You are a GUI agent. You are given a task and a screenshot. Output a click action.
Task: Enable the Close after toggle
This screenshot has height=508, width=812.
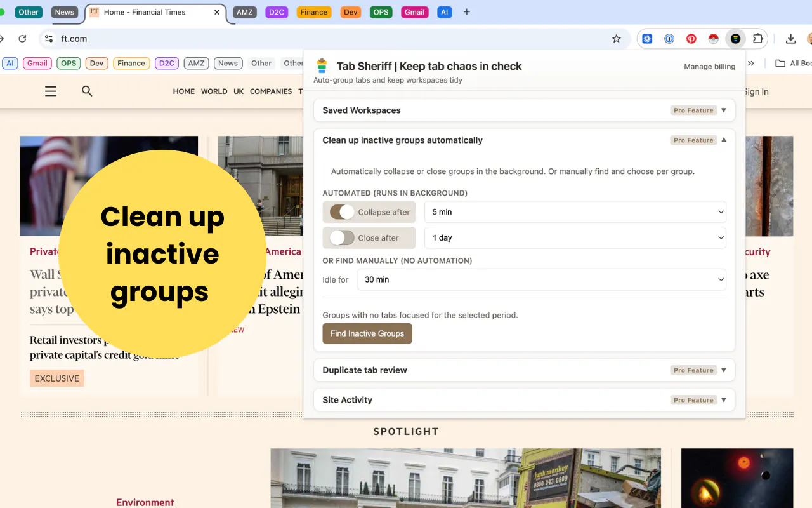342,238
